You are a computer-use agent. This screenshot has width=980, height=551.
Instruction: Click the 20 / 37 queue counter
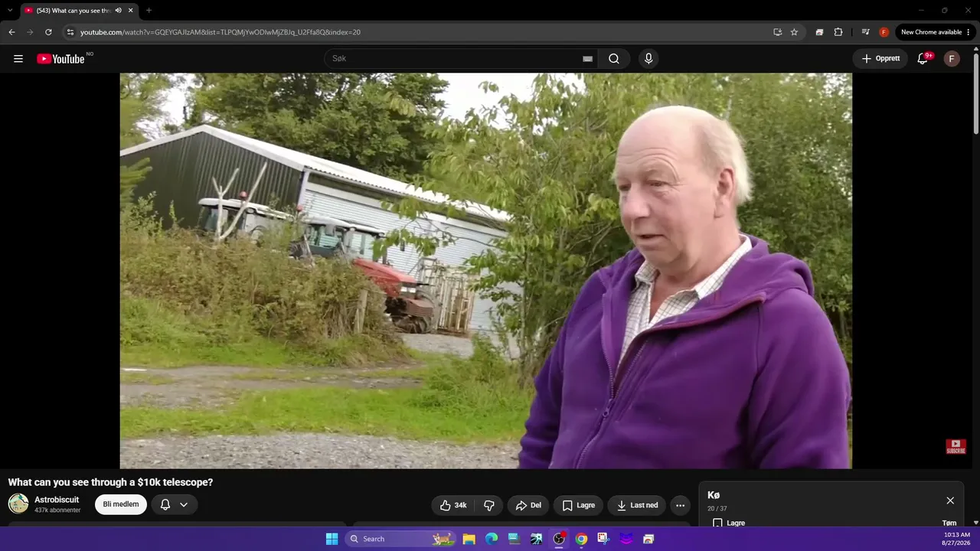717,509
